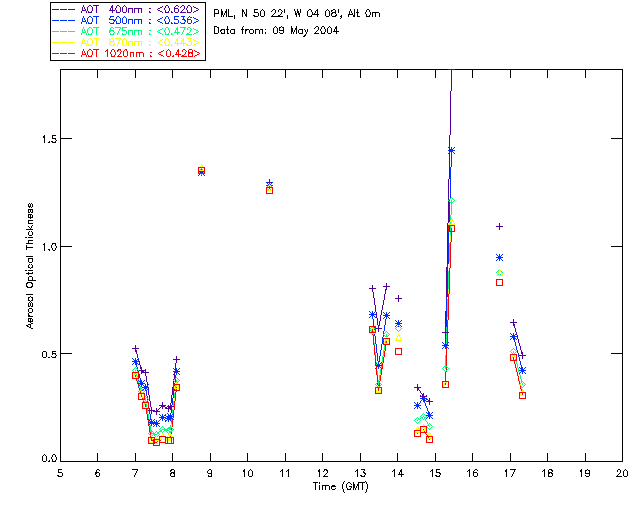Click the isolated data cluster before 9 GMT

[x=201, y=170]
